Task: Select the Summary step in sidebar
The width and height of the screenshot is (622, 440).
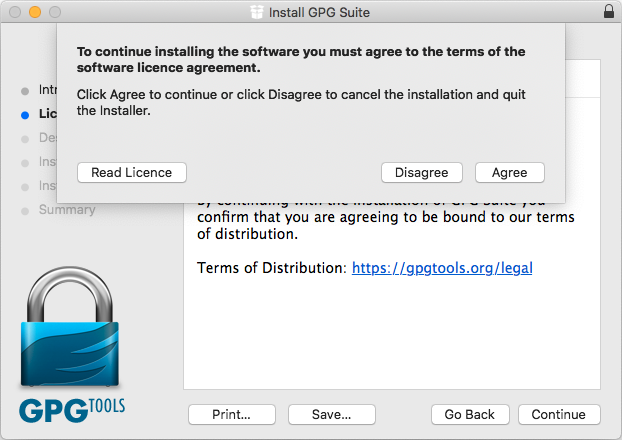Action: (67, 209)
